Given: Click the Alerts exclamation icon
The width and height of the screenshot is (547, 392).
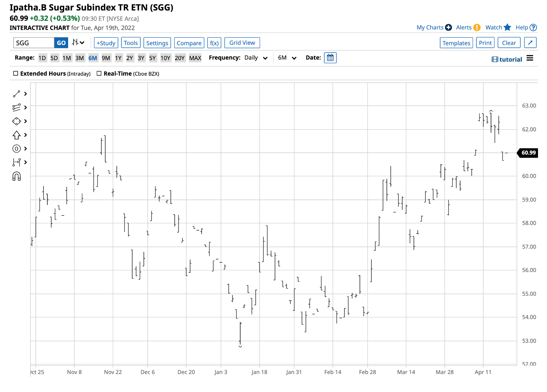Looking at the screenshot, I should click(x=477, y=27).
